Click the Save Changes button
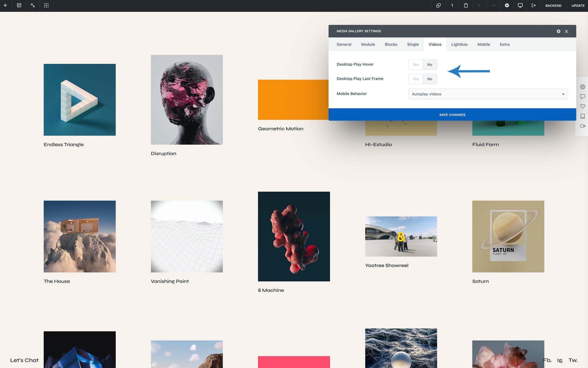 pos(452,115)
